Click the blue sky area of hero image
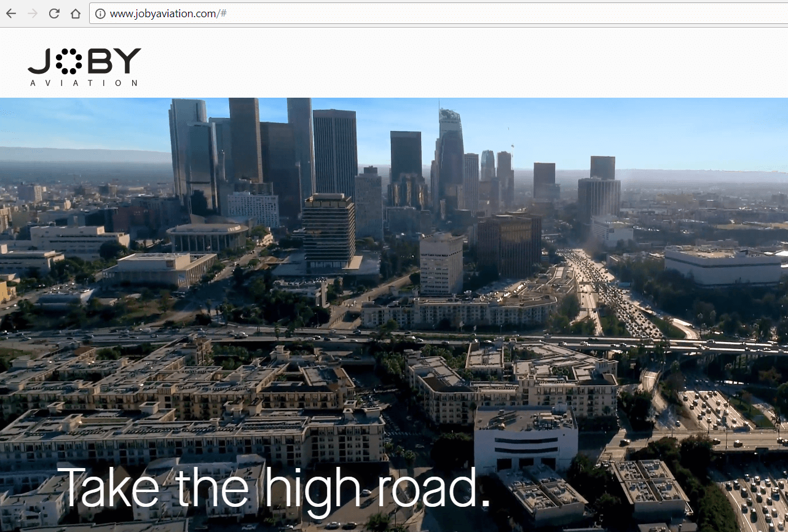788x532 pixels. click(676, 129)
